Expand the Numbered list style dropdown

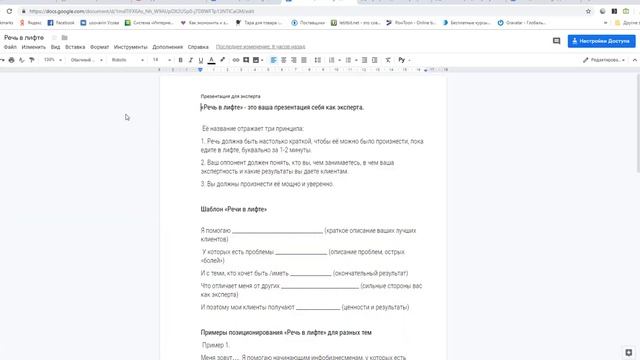340,60
